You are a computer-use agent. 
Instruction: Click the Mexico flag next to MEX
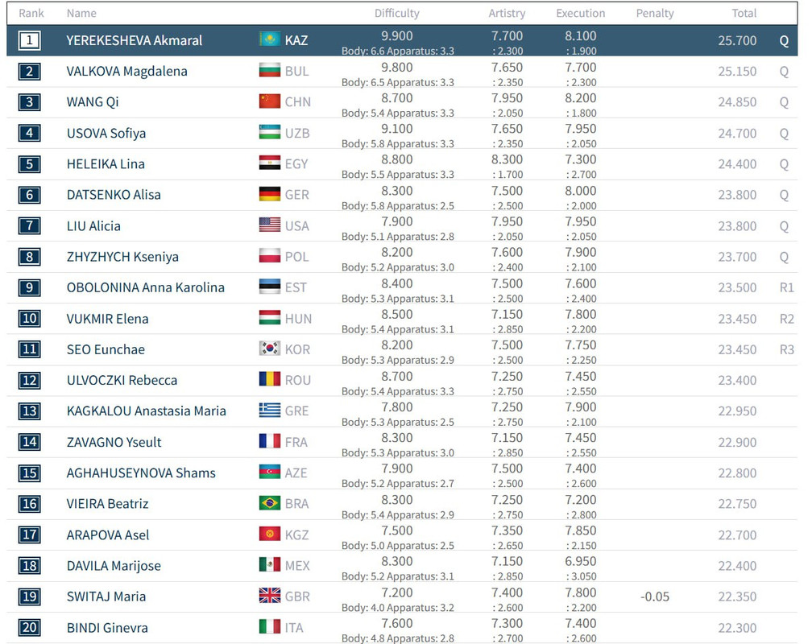coord(270,564)
